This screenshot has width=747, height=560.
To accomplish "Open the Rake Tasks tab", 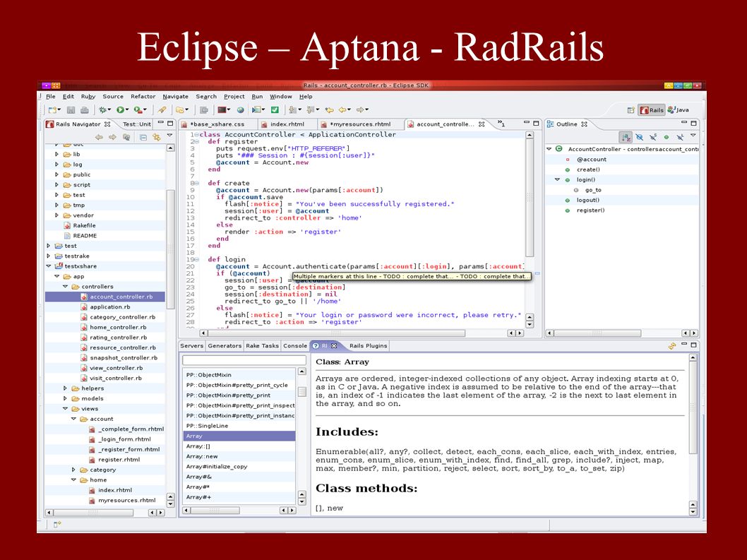I will pos(262,345).
